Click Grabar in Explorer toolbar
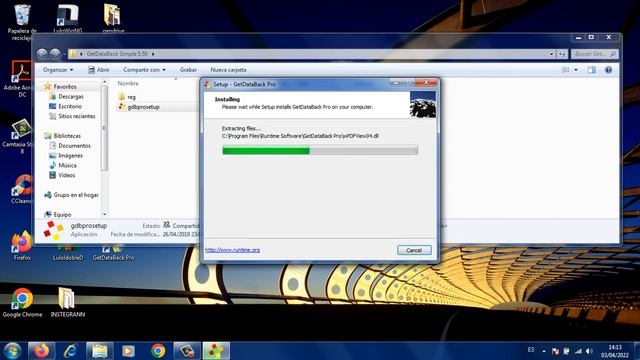640x360 pixels. click(188, 70)
